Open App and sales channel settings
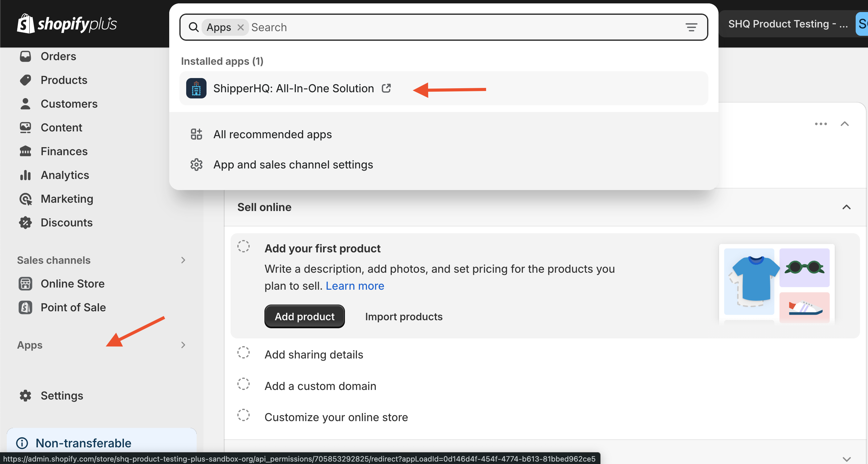Image resolution: width=868 pixels, height=464 pixels. coord(293,164)
